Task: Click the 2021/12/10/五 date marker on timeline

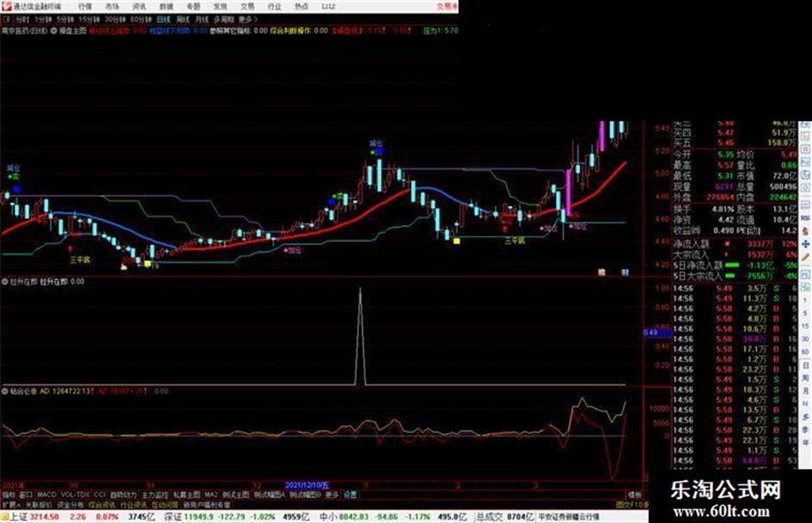Action: tap(308, 485)
